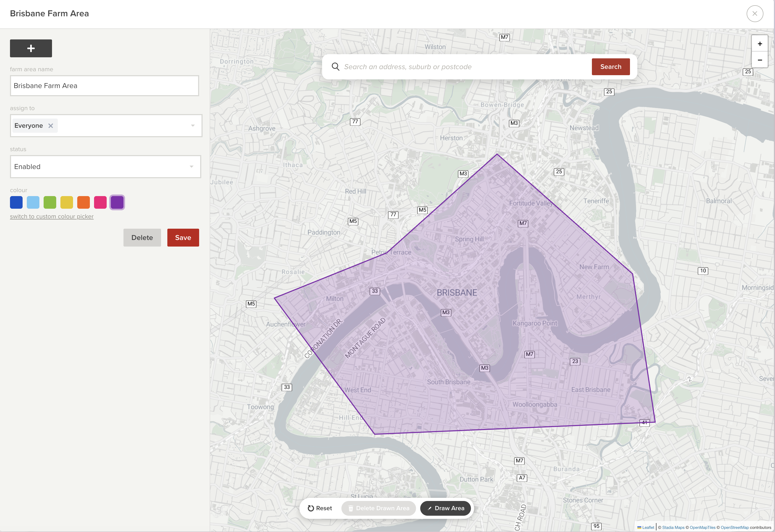Image resolution: width=775 pixels, height=532 pixels.
Task: Click the magnifier icon in search bar
Action: click(x=335, y=67)
